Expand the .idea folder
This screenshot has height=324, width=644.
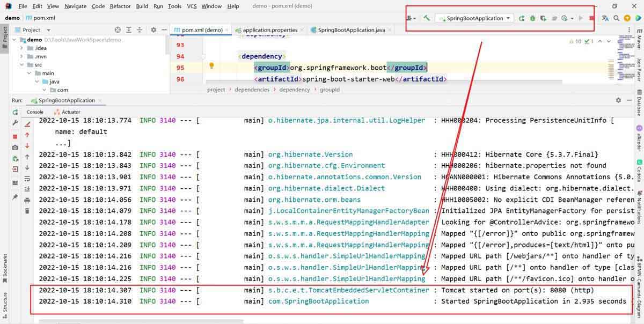pos(22,48)
